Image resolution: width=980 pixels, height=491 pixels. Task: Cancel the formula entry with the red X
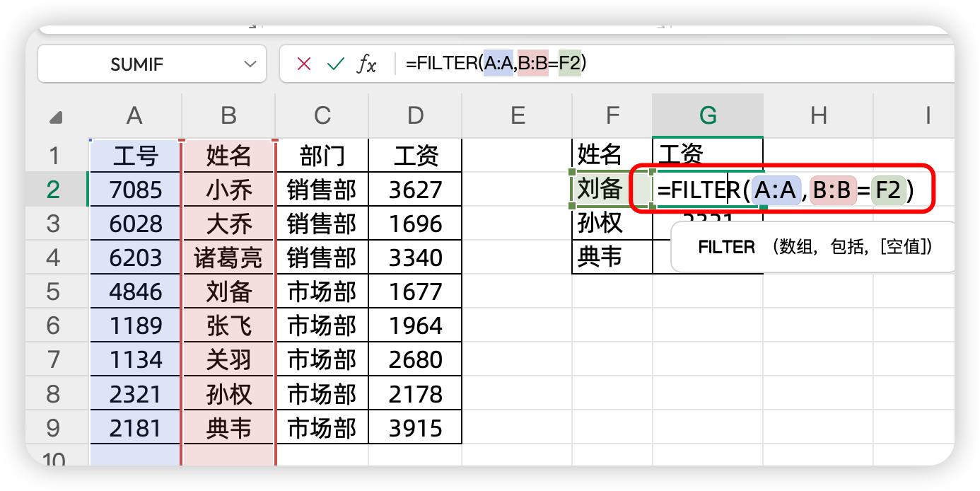[304, 64]
